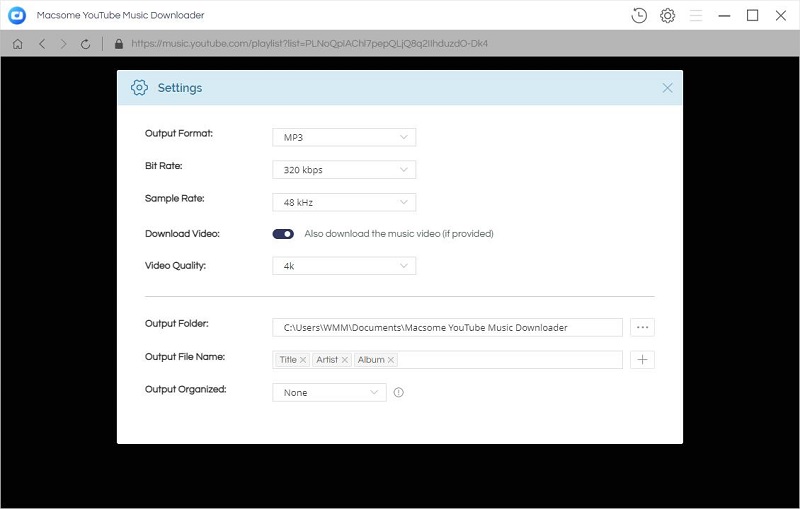Click the gear icon in Settings header
This screenshot has width=800, height=509.
pyautogui.click(x=139, y=88)
